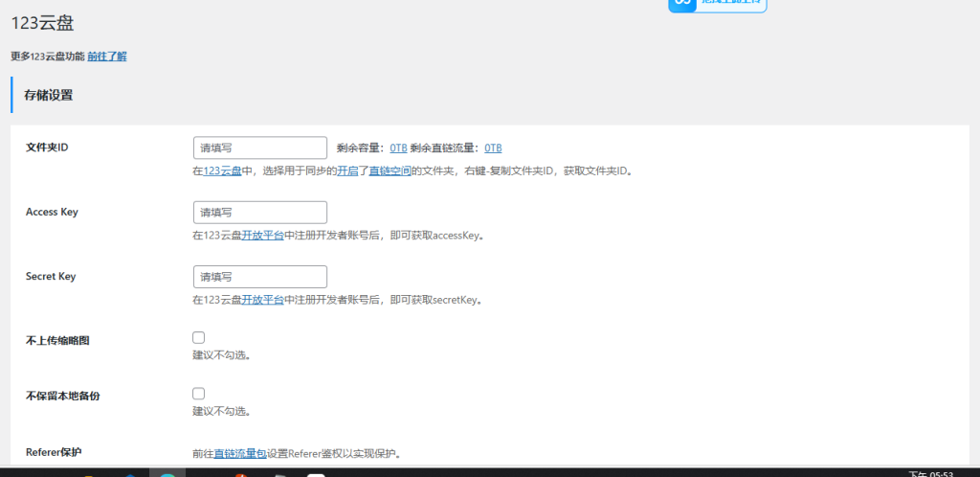Click the Secret Key field label
The height and width of the screenshot is (477, 980).
pos(51,276)
